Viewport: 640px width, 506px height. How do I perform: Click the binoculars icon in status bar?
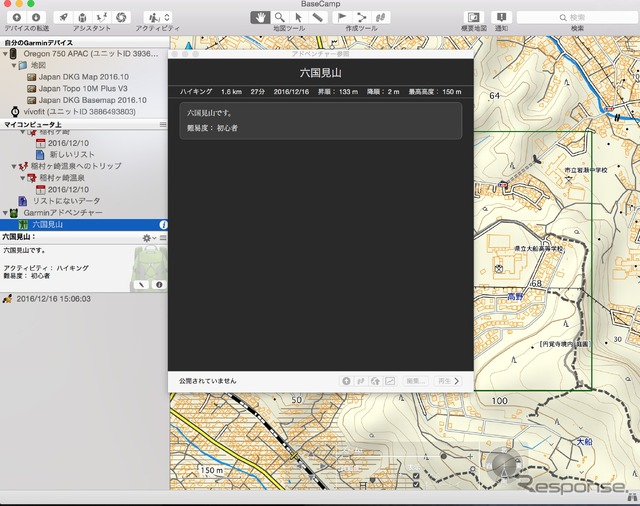click(x=632, y=498)
